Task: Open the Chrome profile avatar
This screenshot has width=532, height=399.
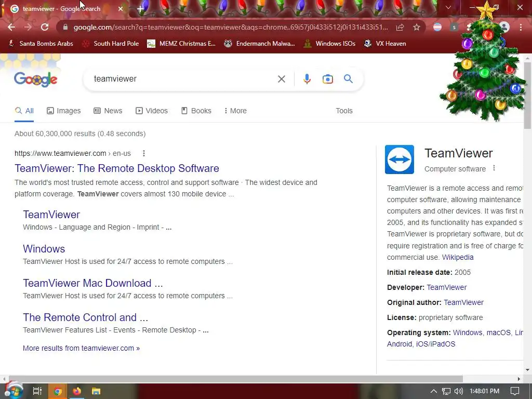Action: pyautogui.click(x=504, y=27)
